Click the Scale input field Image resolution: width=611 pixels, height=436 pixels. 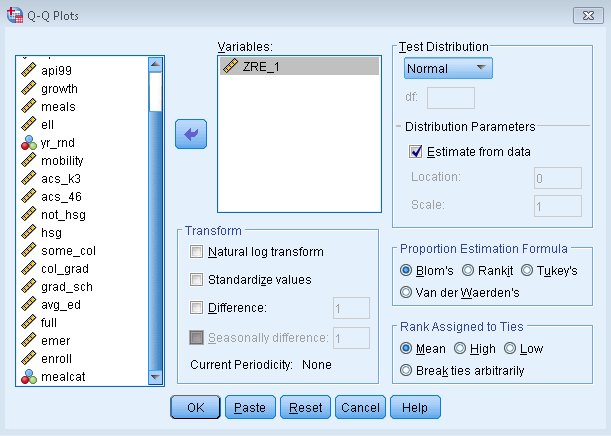(x=558, y=206)
